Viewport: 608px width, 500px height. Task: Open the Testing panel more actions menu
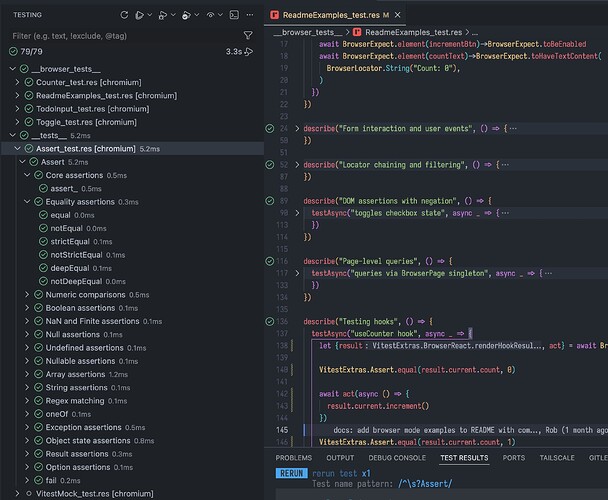[x=250, y=15]
